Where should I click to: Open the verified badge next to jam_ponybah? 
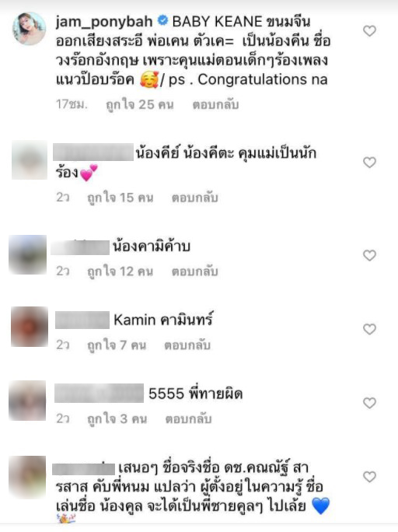tap(163, 21)
